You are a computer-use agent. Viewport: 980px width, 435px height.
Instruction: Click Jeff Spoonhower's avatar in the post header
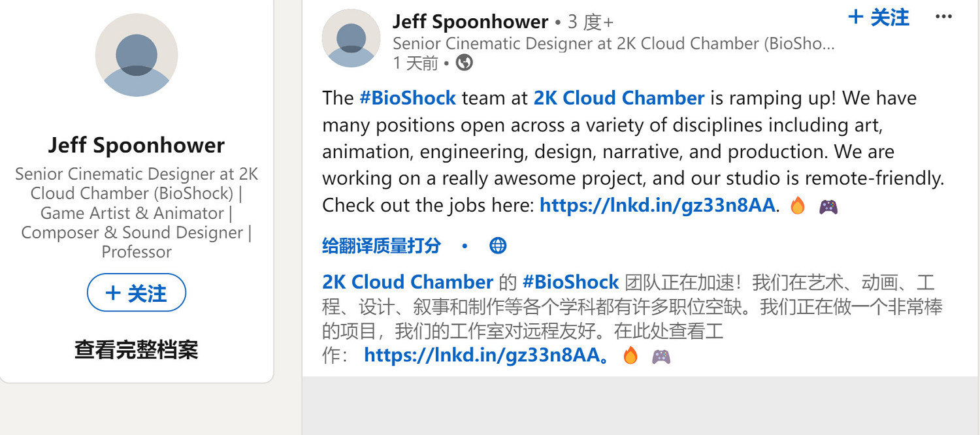(351, 38)
